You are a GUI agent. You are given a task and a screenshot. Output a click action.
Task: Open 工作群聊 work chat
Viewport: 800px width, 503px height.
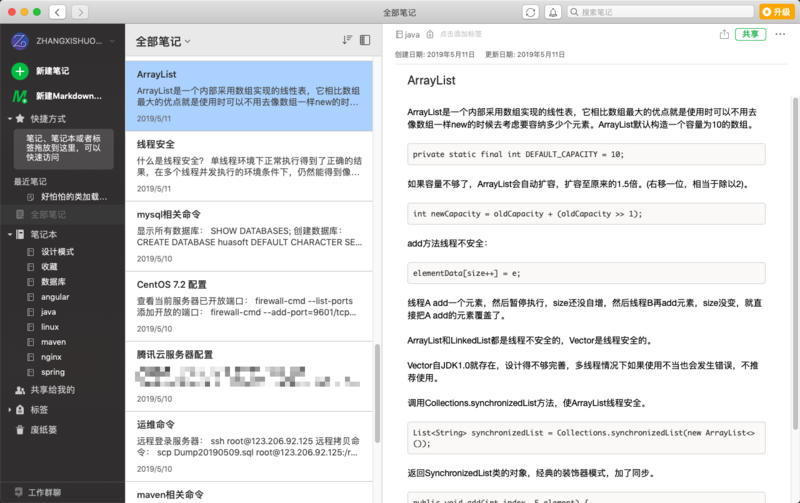tap(38, 492)
